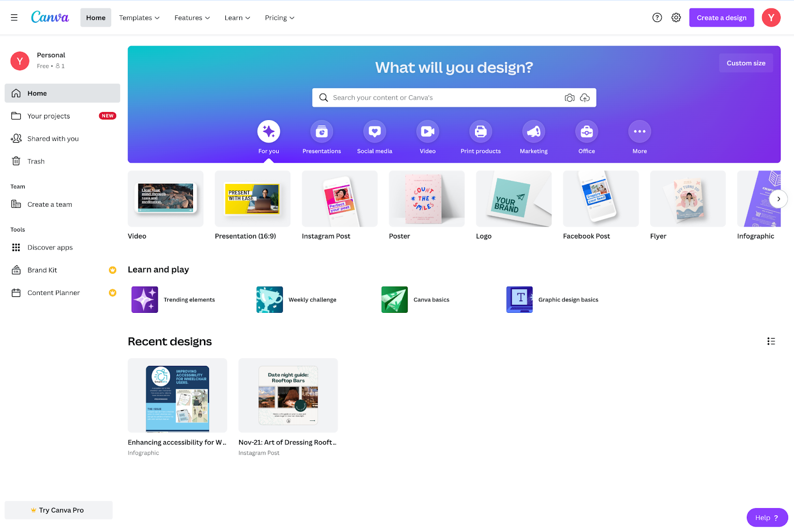Open Graphic design basics icon

pos(520,299)
